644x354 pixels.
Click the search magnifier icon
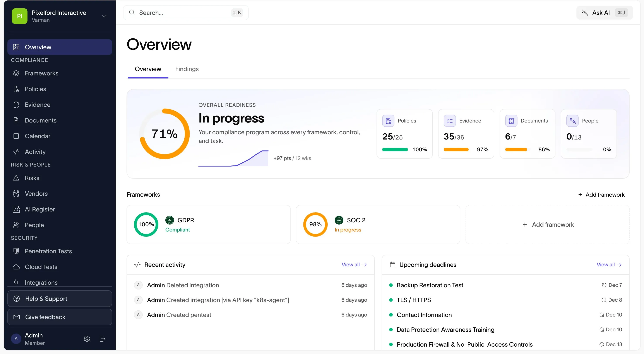click(132, 12)
